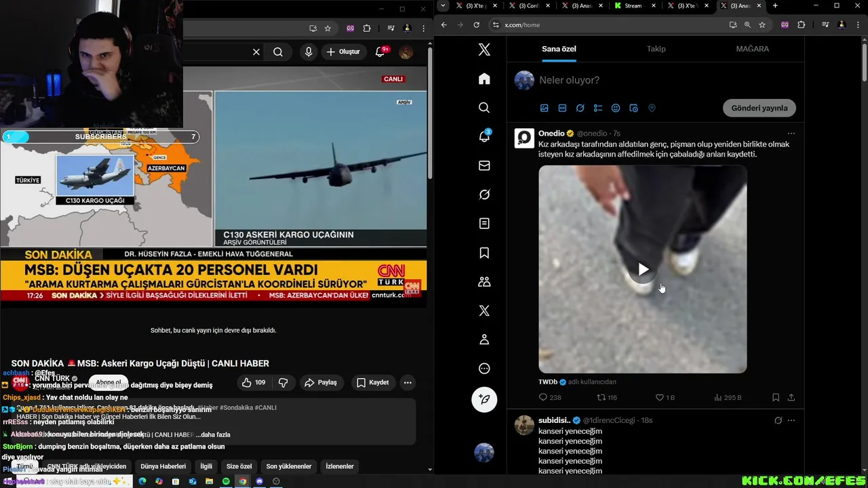Image resolution: width=868 pixels, height=488 pixels.
Task: Open Bookmarks icon in X sidebar
Action: [x=484, y=253]
